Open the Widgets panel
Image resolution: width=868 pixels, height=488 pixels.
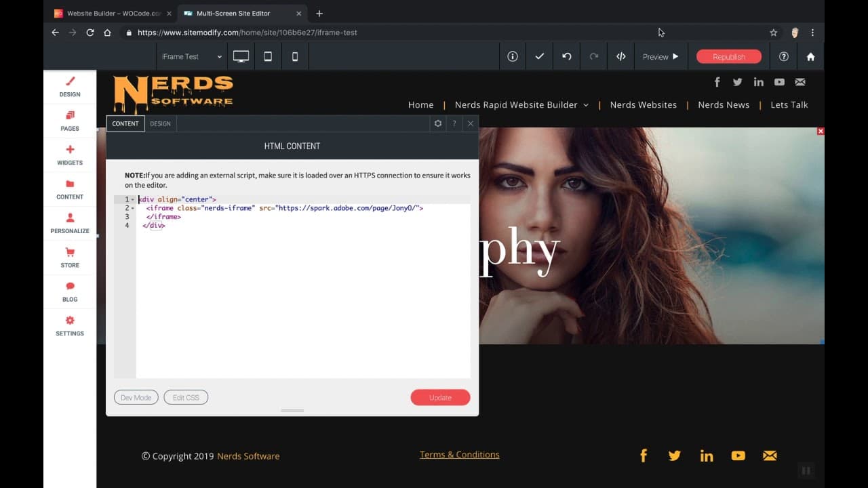click(x=70, y=155)
